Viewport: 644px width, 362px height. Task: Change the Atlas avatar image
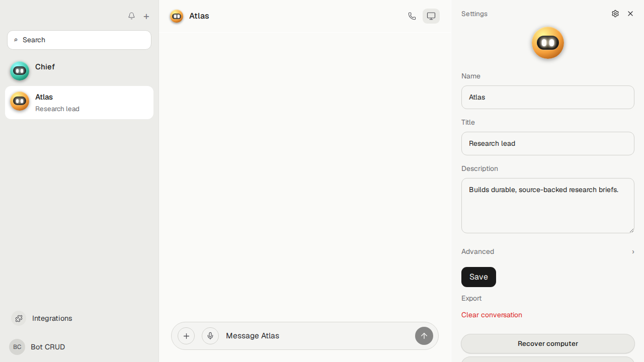[548, 43]
